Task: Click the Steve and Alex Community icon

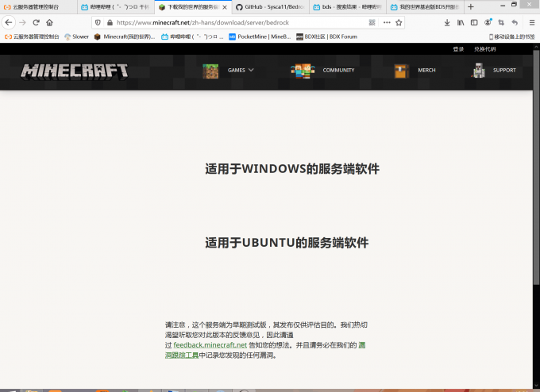Action: click(x=303, y=71)
